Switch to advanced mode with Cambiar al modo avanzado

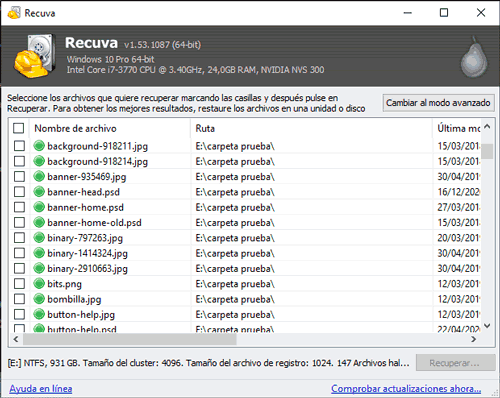point(438,103)
